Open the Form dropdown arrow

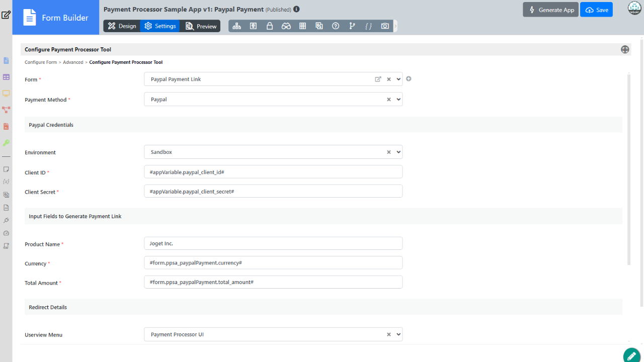[x=398, y=79]
